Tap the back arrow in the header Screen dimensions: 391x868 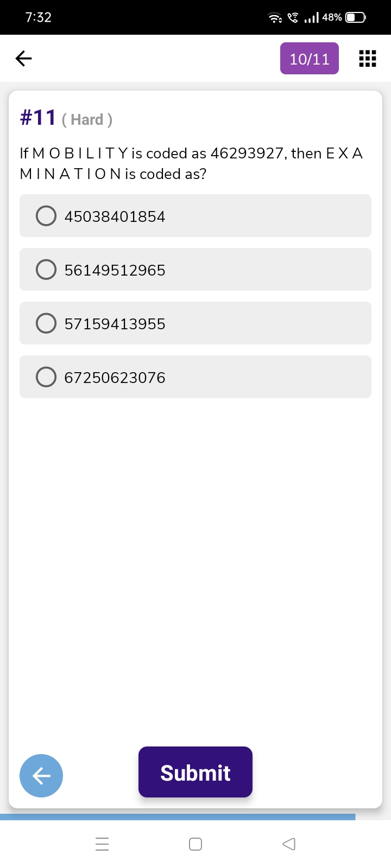(x=23, y=58)
